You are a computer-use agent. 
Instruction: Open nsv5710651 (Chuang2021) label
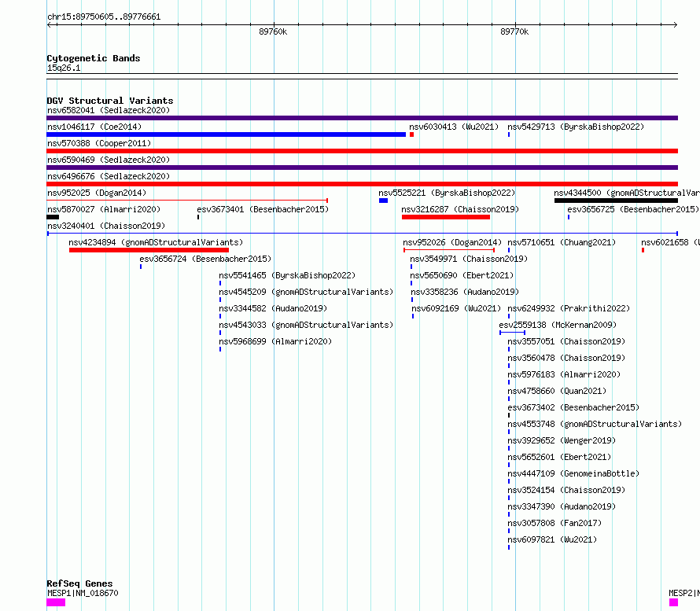click(562, 242)
